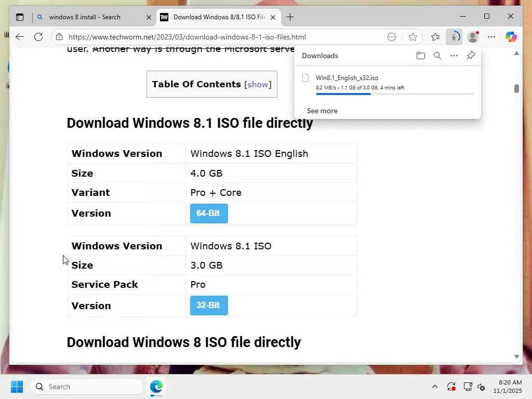Open Edge Settings and more menu
This screenshot has width=532, height=399.
pos(491,37)
